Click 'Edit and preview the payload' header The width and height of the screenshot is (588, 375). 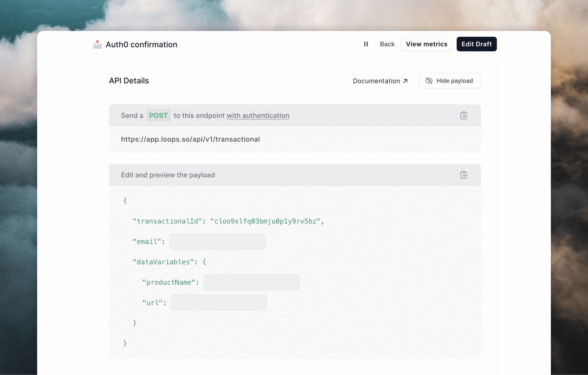168,175
